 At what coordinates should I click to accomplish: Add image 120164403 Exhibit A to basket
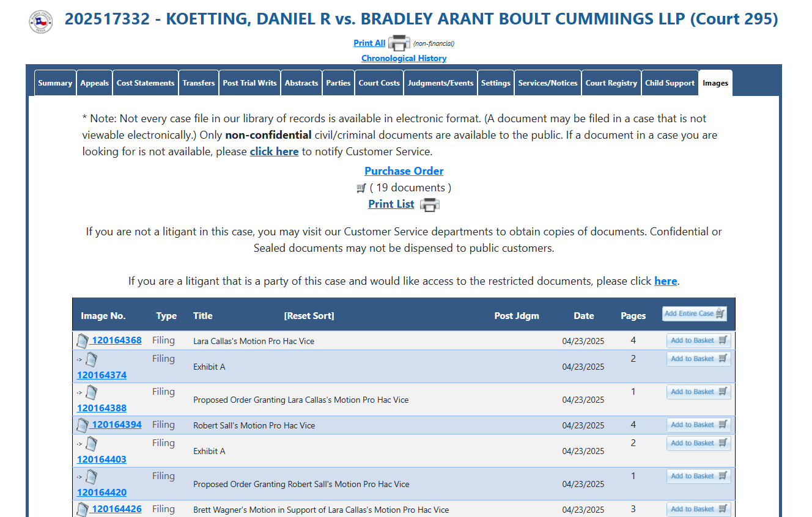[x=699, y=443]
